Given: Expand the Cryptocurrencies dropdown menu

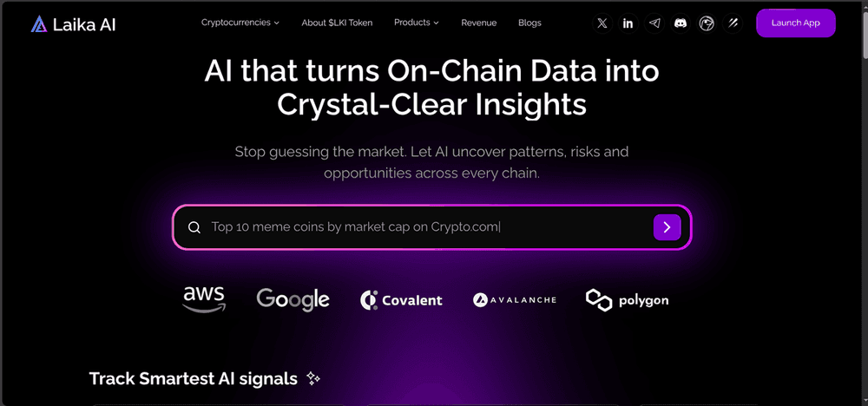Looking at the screenshot, I should point(240,23).
